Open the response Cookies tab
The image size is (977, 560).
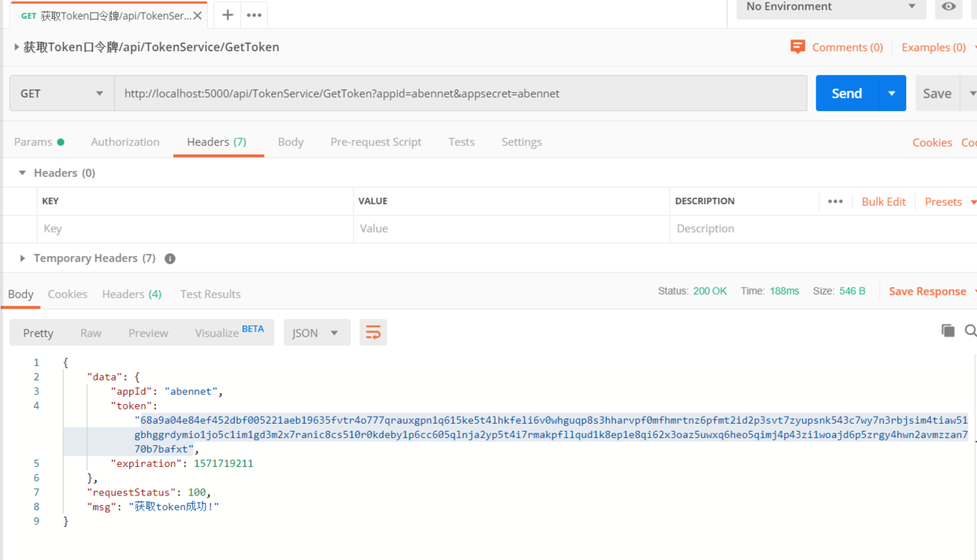click(68, 294)
